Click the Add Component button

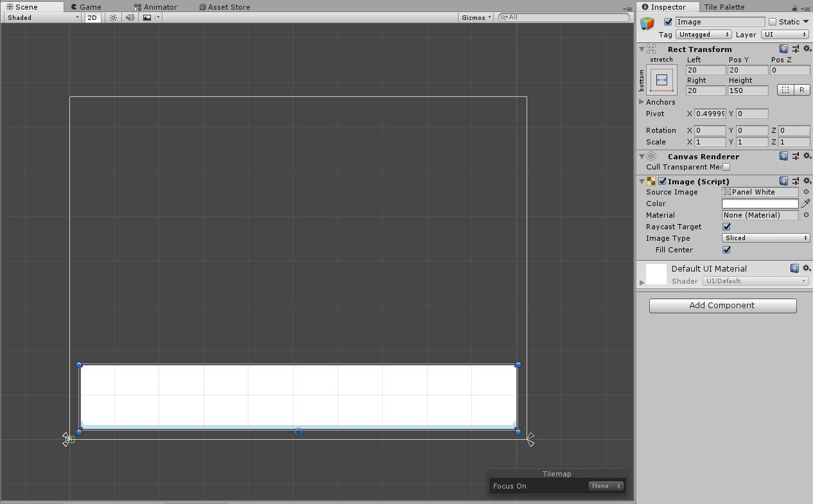722,306
